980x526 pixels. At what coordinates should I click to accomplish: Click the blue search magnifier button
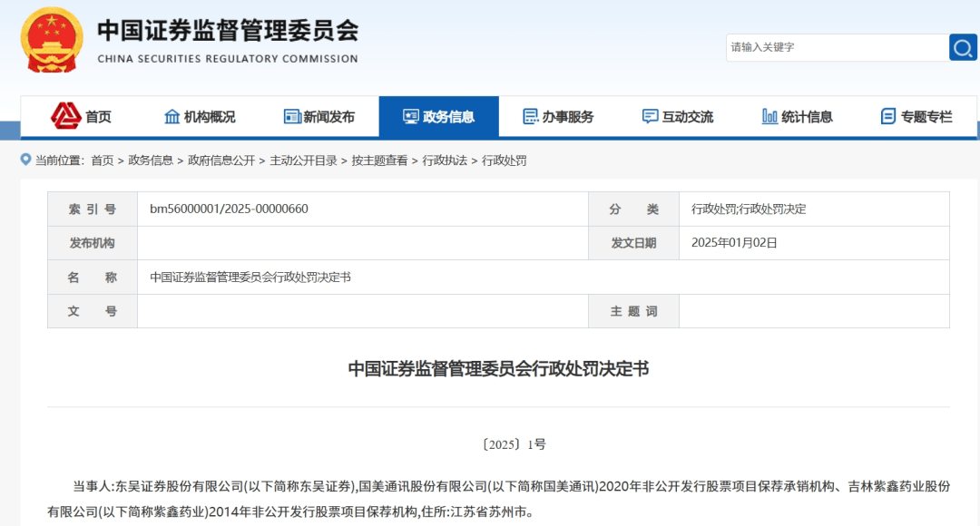point(963,47)
